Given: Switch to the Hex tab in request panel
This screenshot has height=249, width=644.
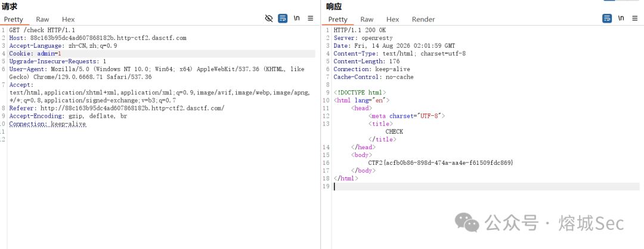Looking at the screenshot, I should point(68,19).
